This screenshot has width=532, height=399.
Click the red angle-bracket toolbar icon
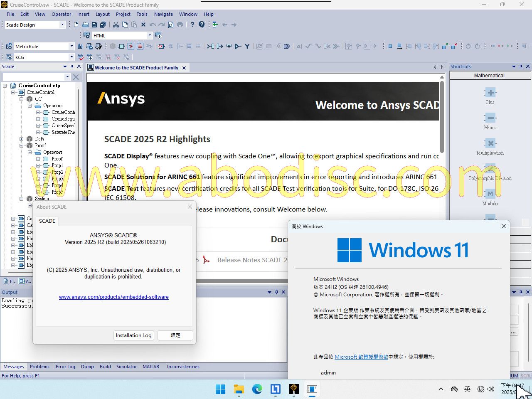click(162, 47)
